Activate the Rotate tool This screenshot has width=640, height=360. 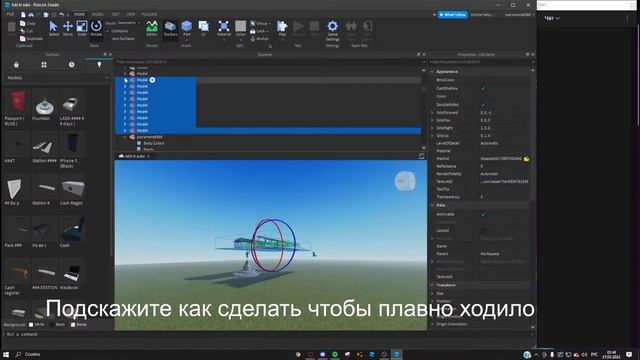click(96, 29)
